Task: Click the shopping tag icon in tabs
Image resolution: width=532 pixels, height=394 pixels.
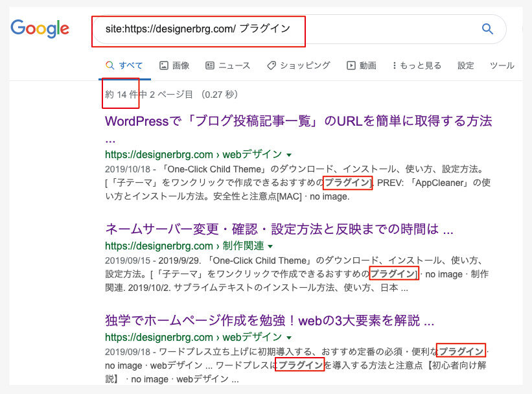Action: [272, 65]
